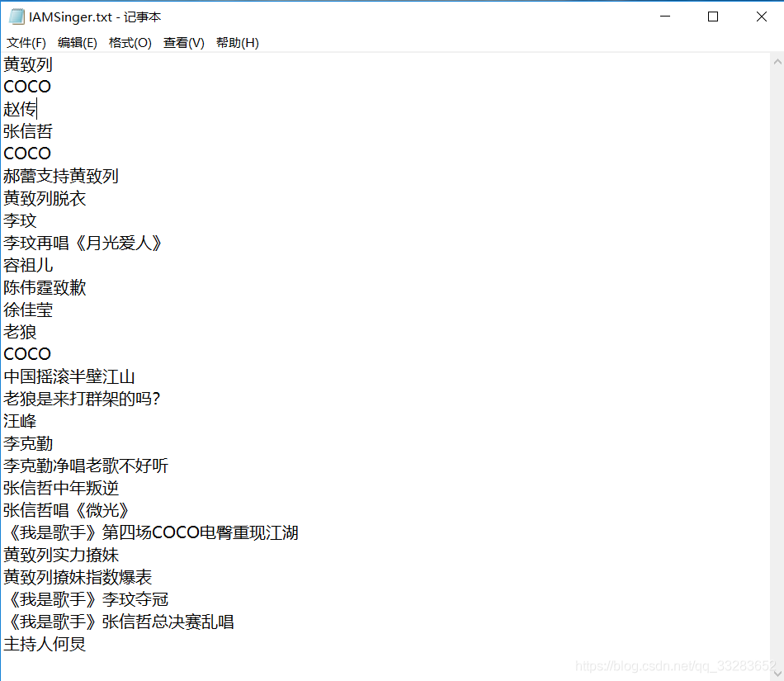Click the line 主持人何炅
784x681 pixels.
point(45,644)
